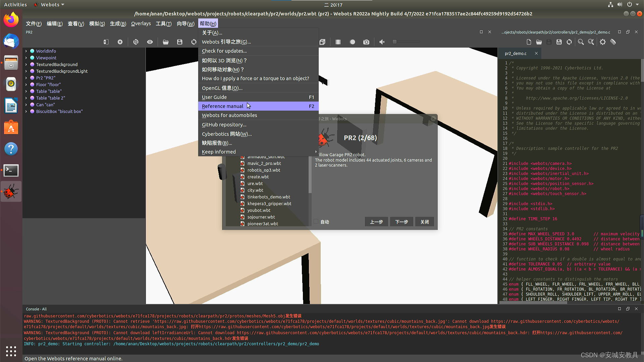This screenshot has width=644, height=362.
Task: Open the 文件(F) menu
Action: coord(34,23)
